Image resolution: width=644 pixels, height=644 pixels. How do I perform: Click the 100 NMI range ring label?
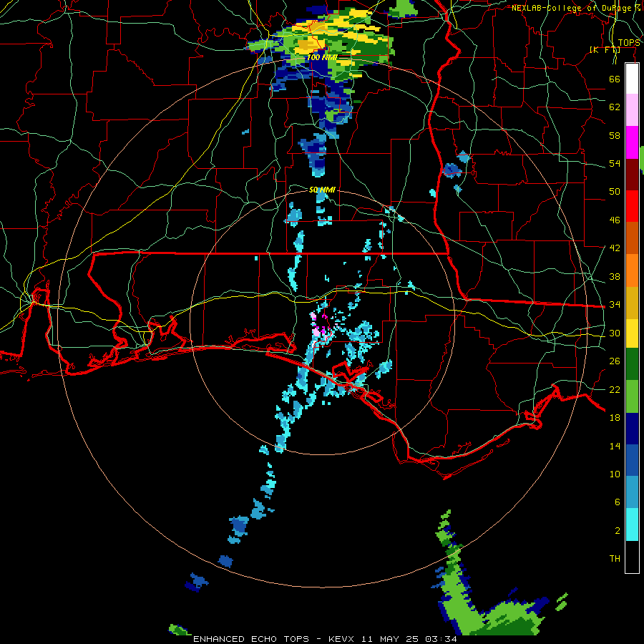(323, 57)
